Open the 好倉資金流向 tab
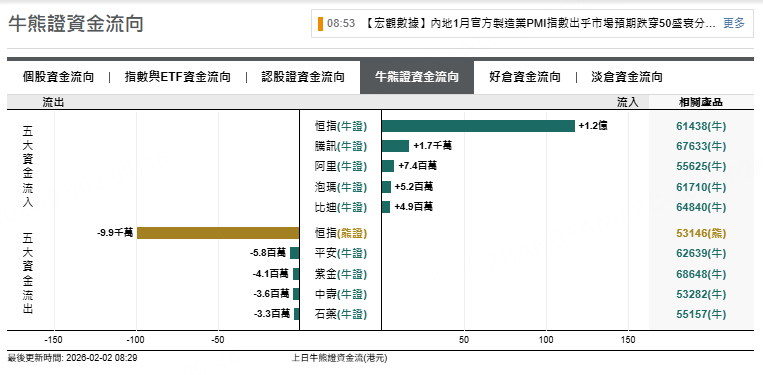The width and height of the screenshot is (763, 375). coord(525,77)
